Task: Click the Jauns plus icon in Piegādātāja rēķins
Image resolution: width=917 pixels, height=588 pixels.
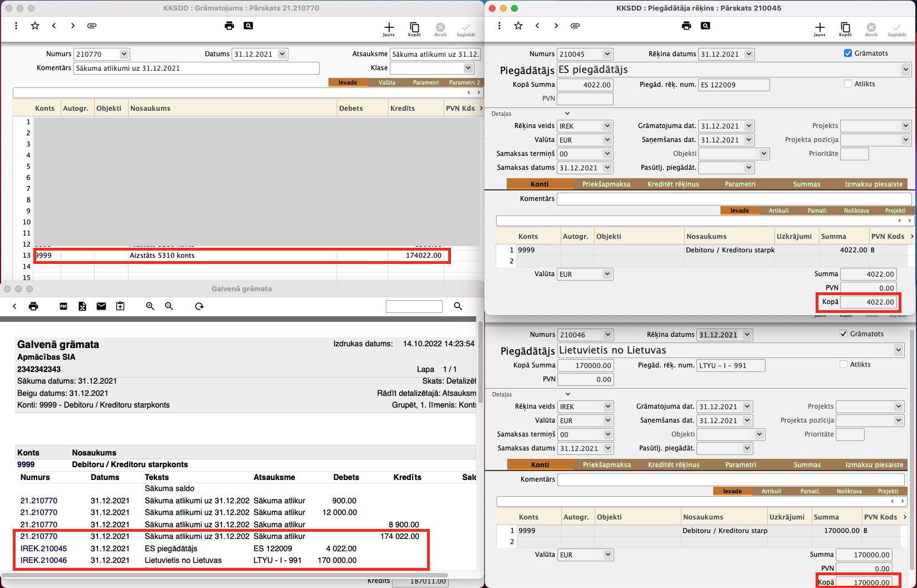Action: (x=820, y=28)
